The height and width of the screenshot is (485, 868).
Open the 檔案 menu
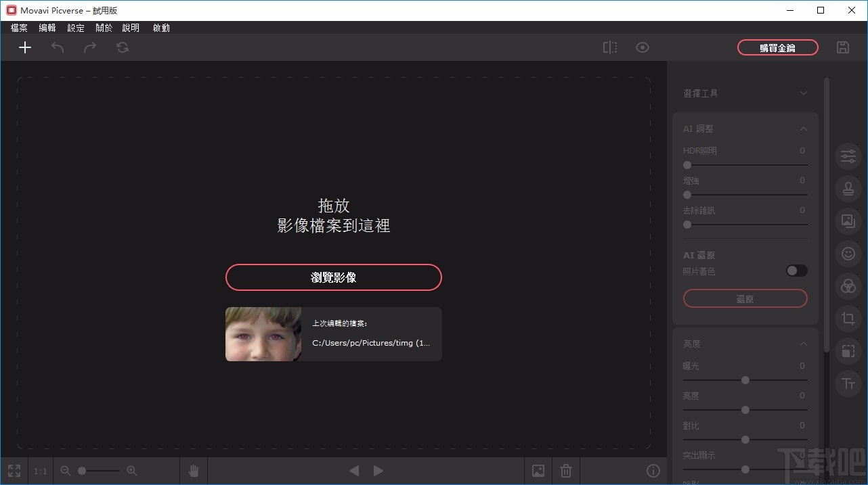18,28
